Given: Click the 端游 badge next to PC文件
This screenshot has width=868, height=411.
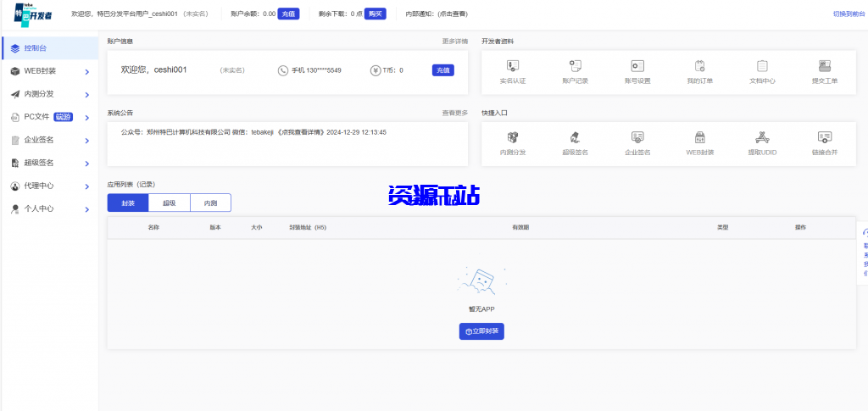Looking at the screenshot, I should [x=64, y=117].
